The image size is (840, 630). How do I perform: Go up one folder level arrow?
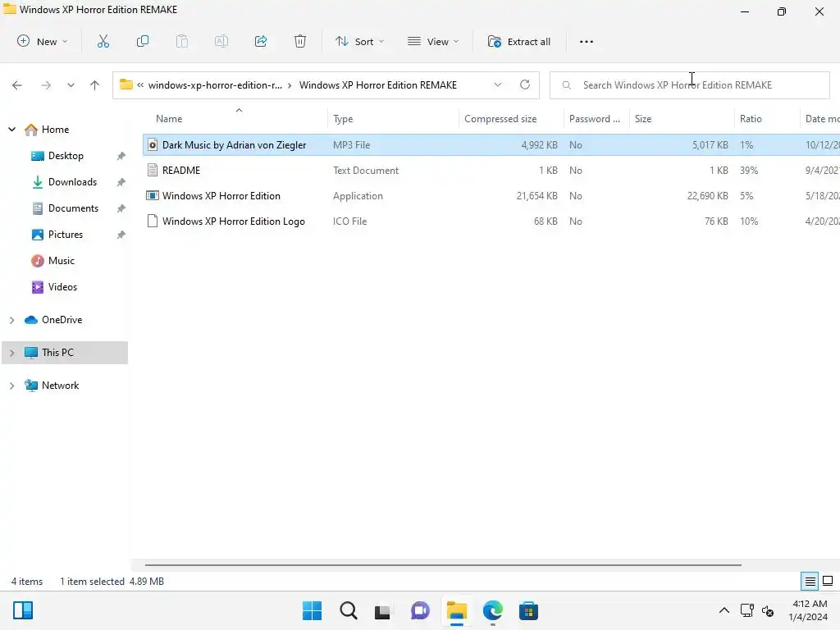click(x=95, y=85)
